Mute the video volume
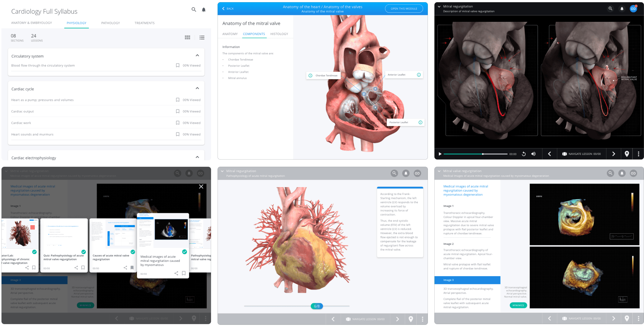644x327 pixels. pos(533,154)
